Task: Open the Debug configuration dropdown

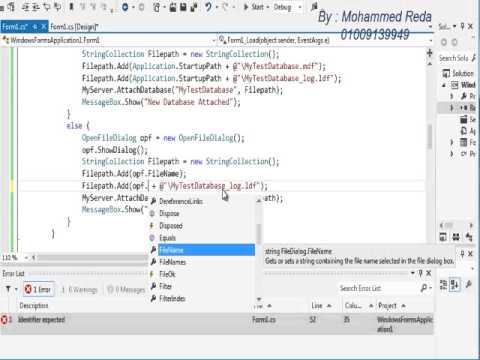Action: [x=287, y=7]
